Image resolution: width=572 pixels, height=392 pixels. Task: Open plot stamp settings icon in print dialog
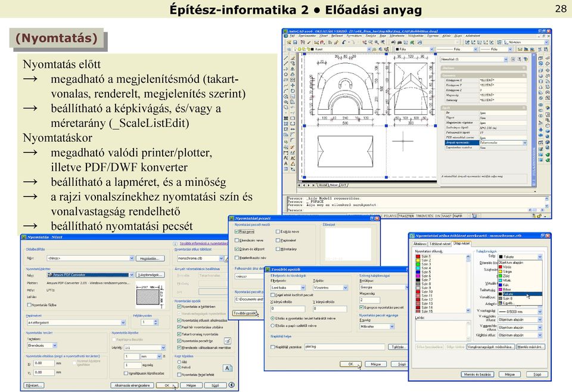(228, 341)
